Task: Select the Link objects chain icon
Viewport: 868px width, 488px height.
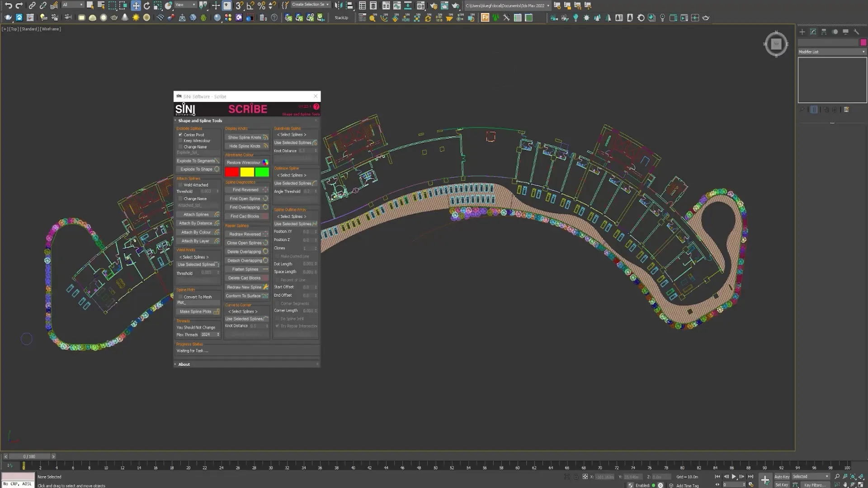Action: 32,5
